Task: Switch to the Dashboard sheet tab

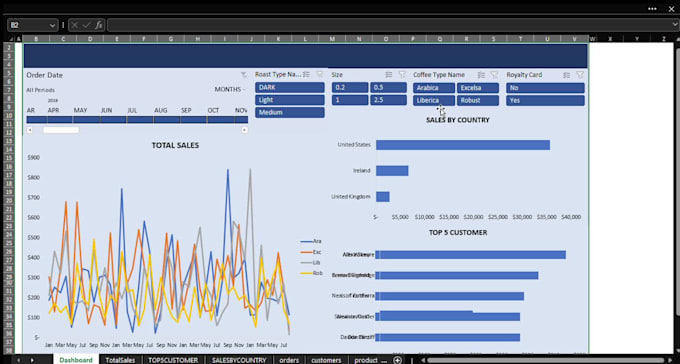Action: point(76,360)
